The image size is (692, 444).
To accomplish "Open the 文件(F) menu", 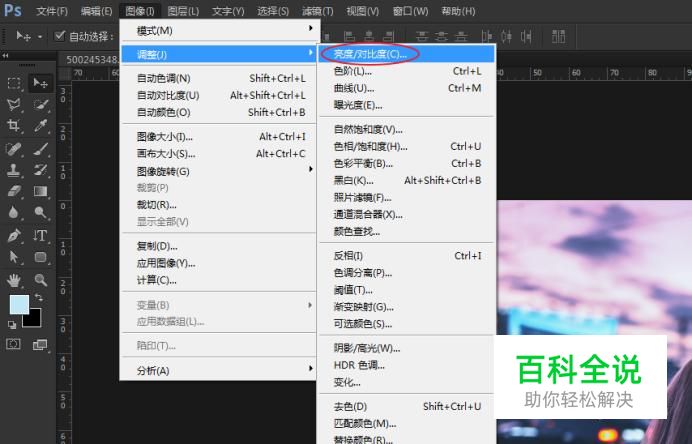I will 52,11.
